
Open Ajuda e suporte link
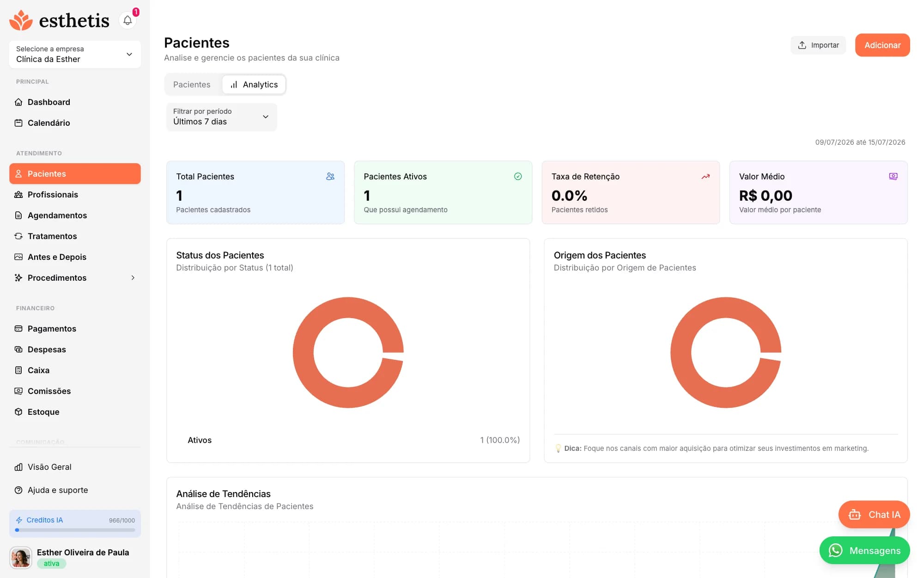click(75, 490)
